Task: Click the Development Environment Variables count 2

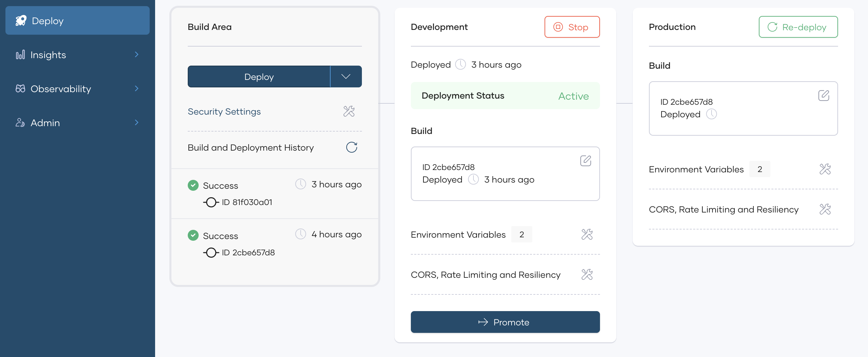Action: [x=522, y=234]
